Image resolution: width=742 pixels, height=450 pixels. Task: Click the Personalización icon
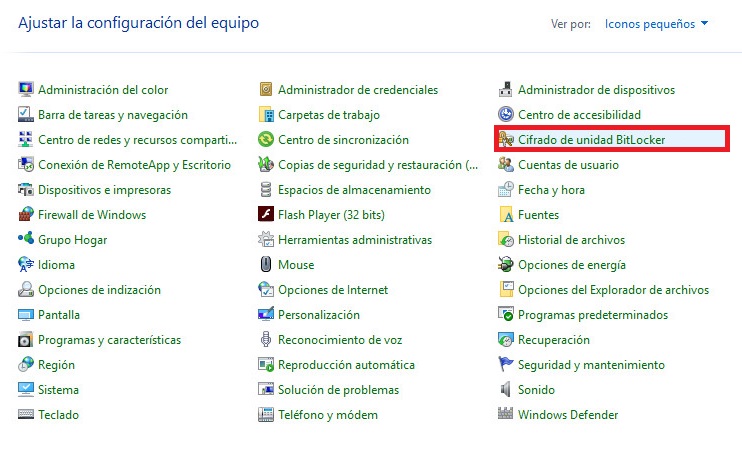[266, 314]
